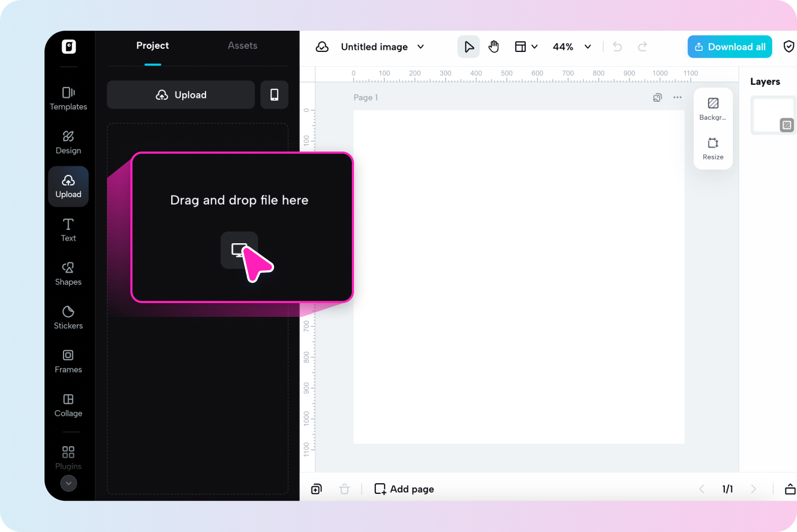Open the Resize canvas tool
The image size is (797, 532).
713,149
